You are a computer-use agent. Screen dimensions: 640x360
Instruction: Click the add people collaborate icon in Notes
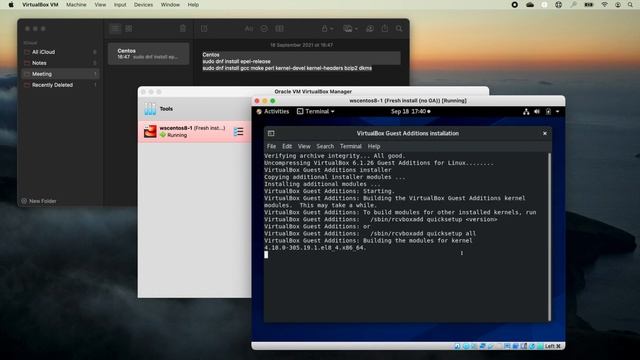(x=370, y=29)
